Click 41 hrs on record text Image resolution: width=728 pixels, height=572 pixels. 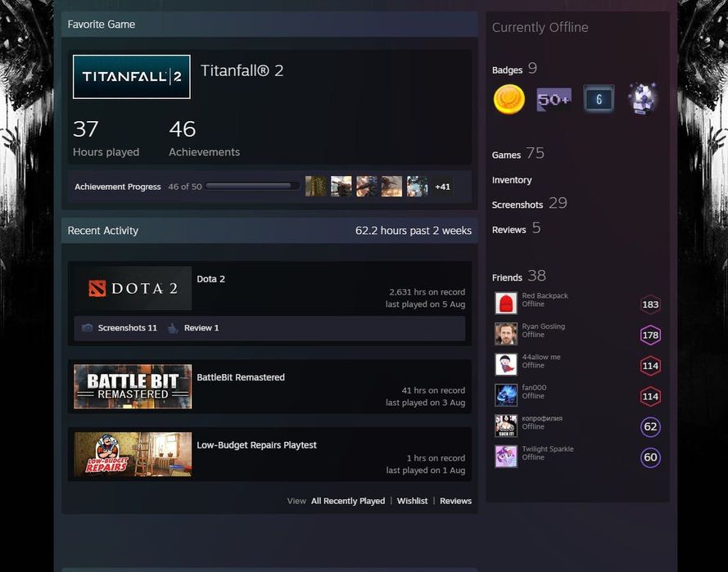click(x=433, y=390)
